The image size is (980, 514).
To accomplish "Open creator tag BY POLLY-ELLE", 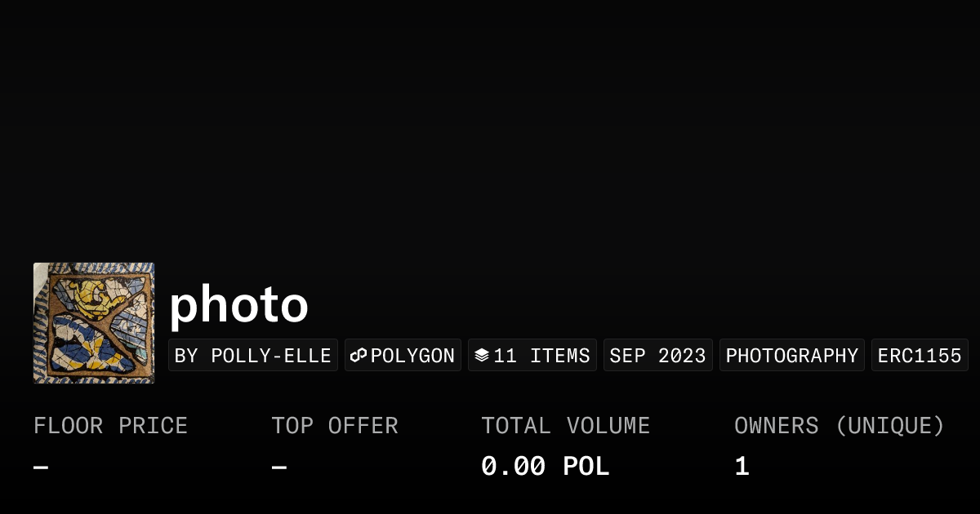I will pos(253,356).
